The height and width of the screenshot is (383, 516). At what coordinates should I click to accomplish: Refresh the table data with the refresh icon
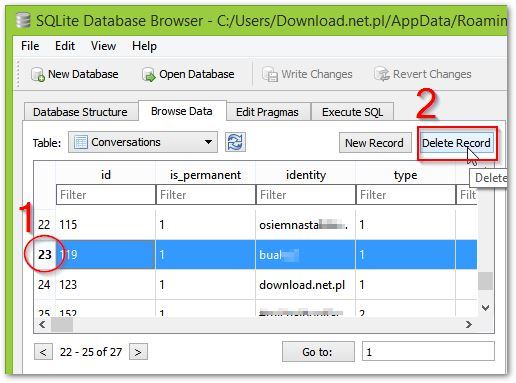(x=235, y=142)
